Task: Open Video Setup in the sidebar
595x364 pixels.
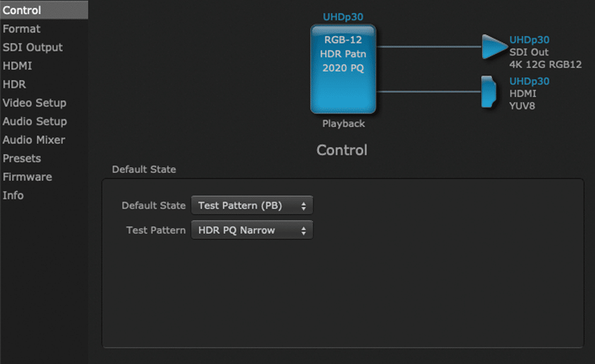Action: pos(34,103)
